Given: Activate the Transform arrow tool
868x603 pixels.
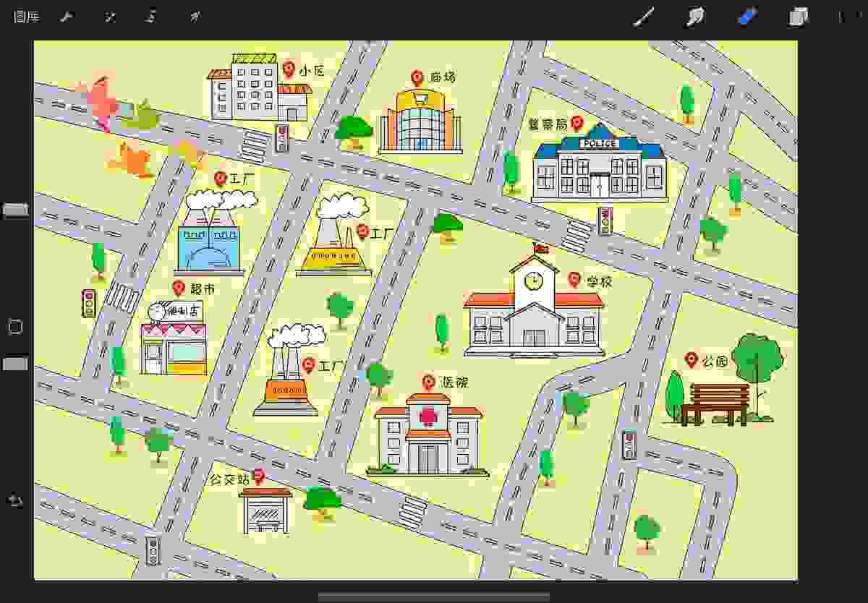Looking at the screenshot, I should [194, 17].
